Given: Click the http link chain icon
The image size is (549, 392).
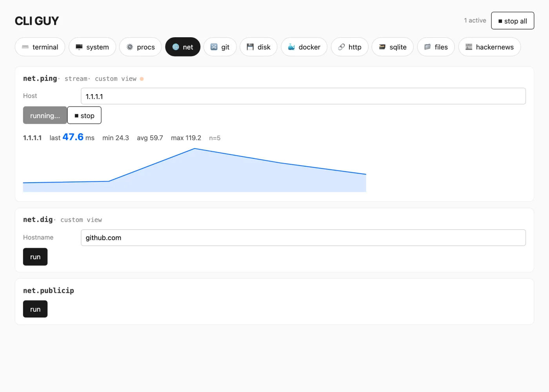Looking at the screenshot, I should [342, 47].
